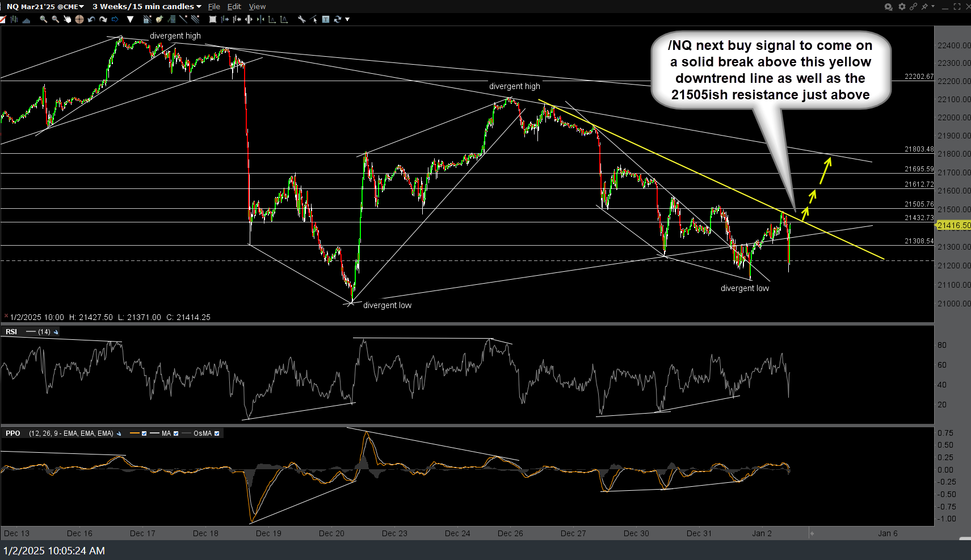Open the File menu

tap(214, 6)
